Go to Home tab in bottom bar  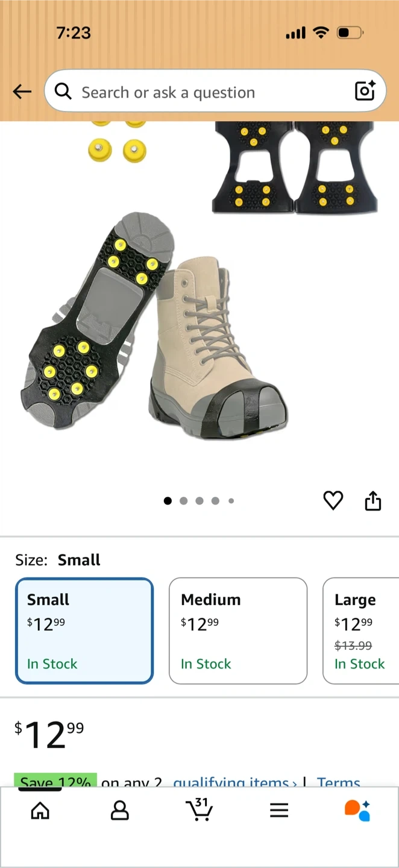[40, 811]
